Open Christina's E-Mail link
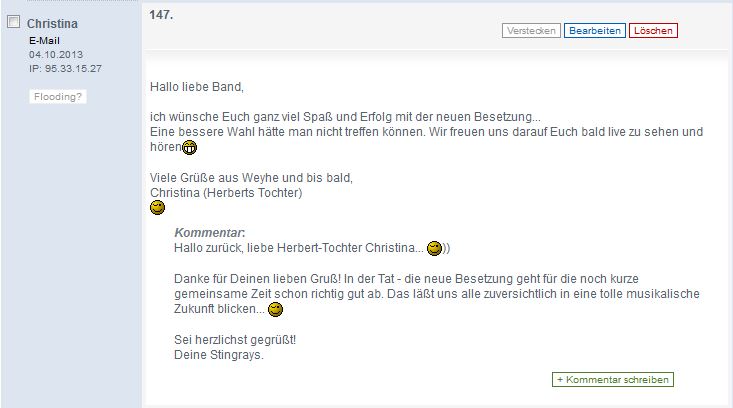Image resolution: width=733 pixels, height=408 pixels. 44,41
